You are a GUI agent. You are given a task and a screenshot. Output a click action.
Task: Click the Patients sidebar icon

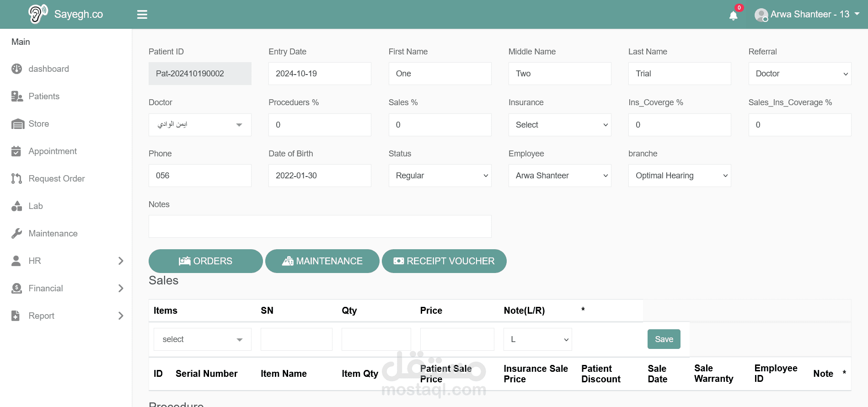[x=17, y=96]
